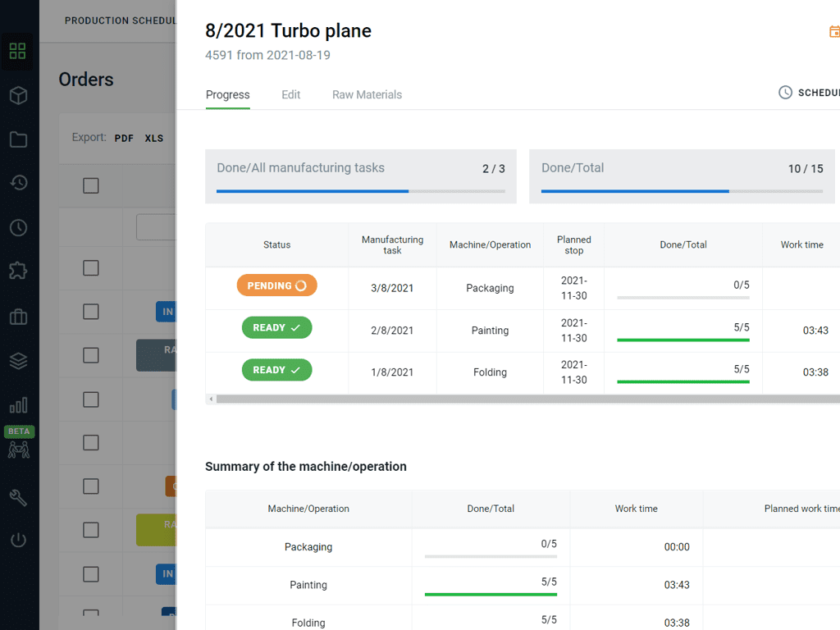Image resolution: width=840 pixels, height=630 pixels.
Task: Click the PENDING status badge for Packaging
Action: click(x=276, y=285)
